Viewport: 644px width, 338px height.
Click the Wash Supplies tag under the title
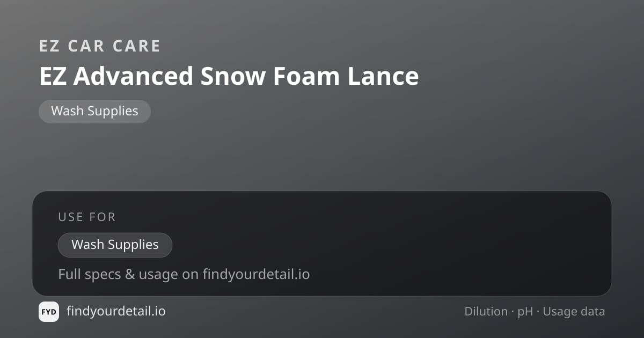click(x=94, y=112)
